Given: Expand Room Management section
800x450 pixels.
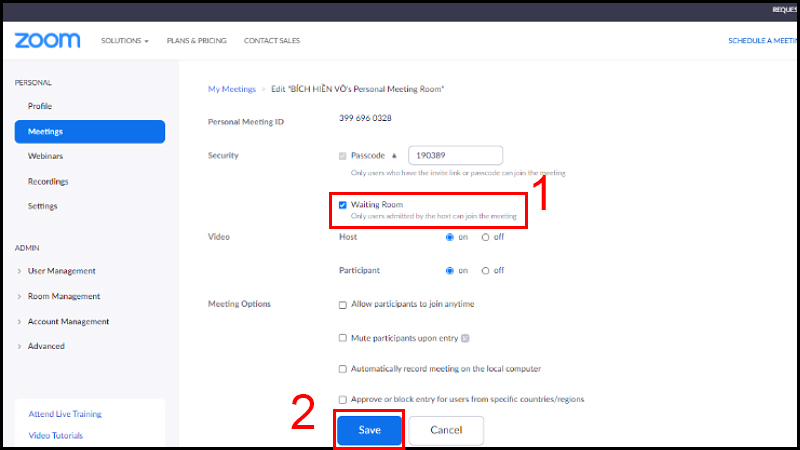Looking at the screenshot, I should click(64, 296).
